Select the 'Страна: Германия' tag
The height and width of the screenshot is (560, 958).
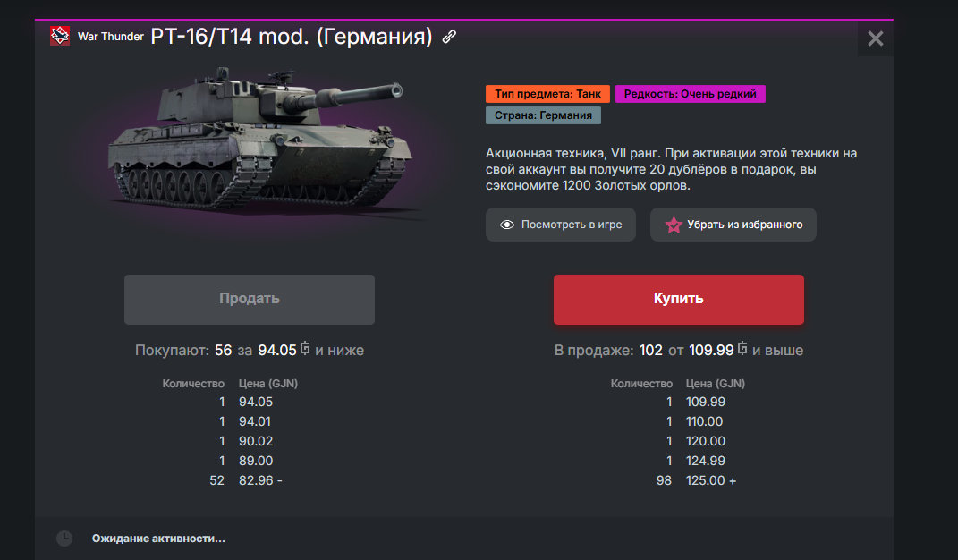coord(543,115)
